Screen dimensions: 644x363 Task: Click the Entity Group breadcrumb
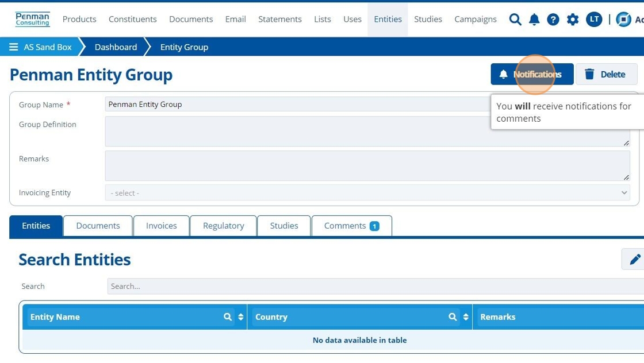(184, 47)
